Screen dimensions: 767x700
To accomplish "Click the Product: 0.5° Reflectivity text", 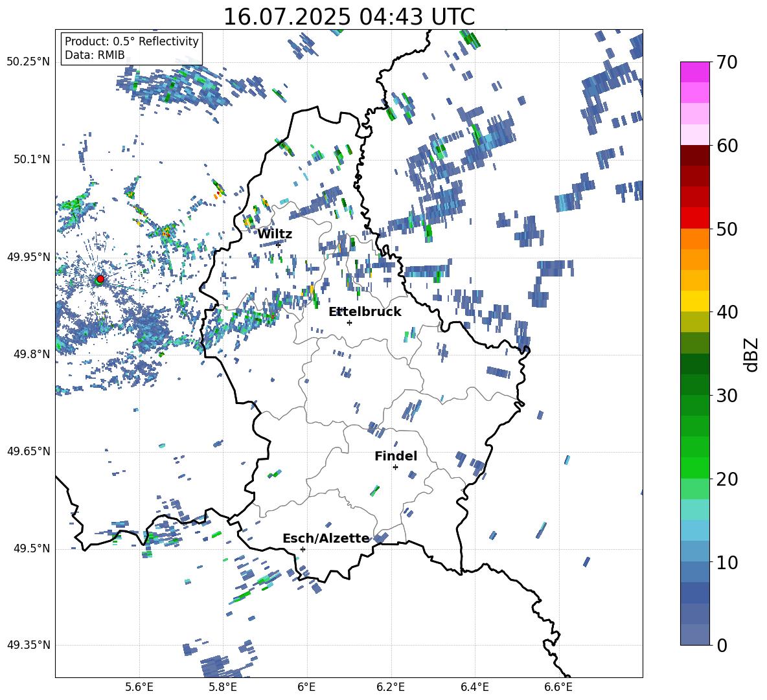I will 132,41.
